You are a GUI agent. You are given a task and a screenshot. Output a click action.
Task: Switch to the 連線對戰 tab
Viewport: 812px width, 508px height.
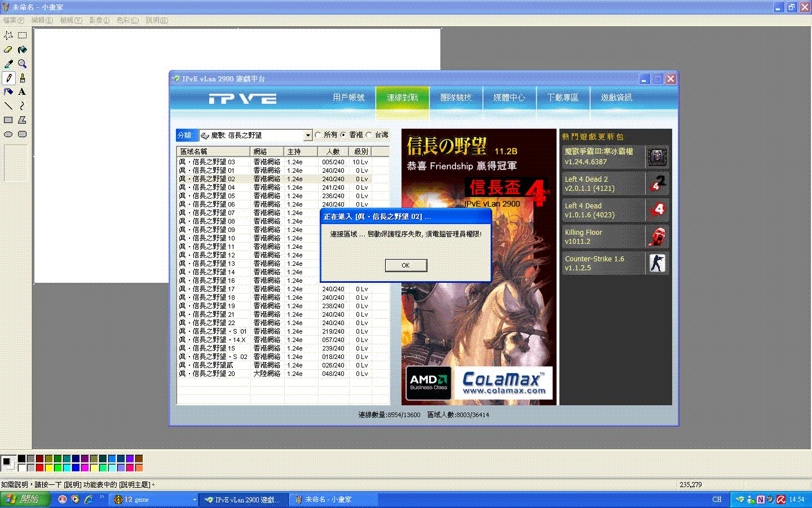click(x=403, y=98)
